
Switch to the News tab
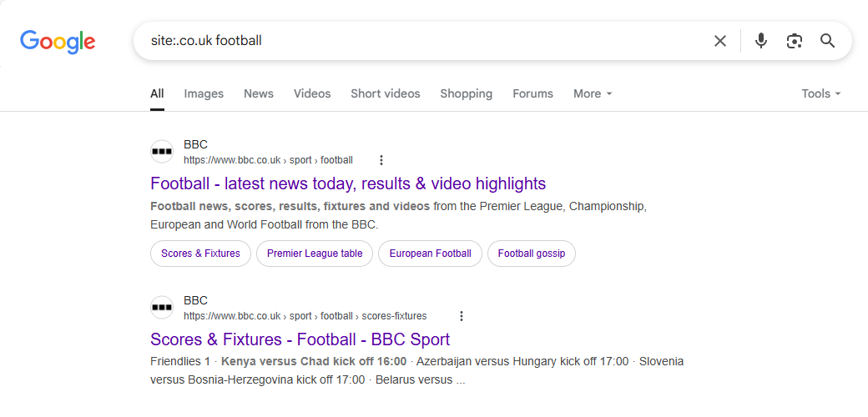click(259, 93)
